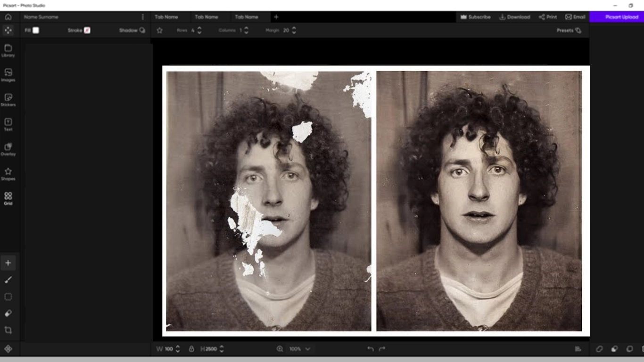Screen dimensions: 644x362
Task: Click the third shape-combine icon at bottom right
Action: [629, 349]
